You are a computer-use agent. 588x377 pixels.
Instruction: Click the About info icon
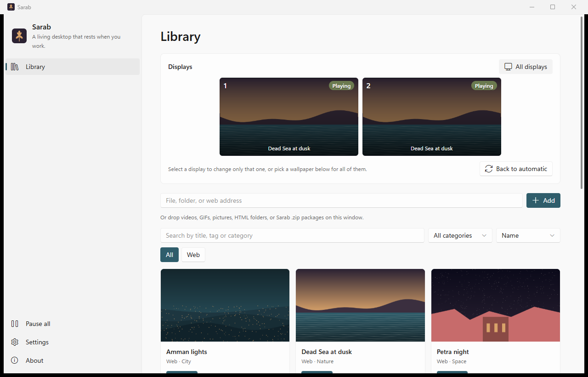coord(15,360)
